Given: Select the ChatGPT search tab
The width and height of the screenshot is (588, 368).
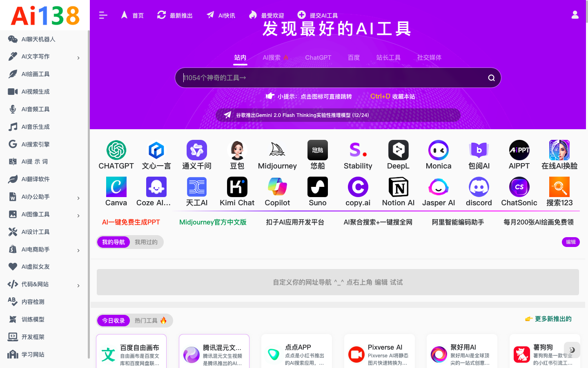Looking at the screenshot, I should click(318, 58).
